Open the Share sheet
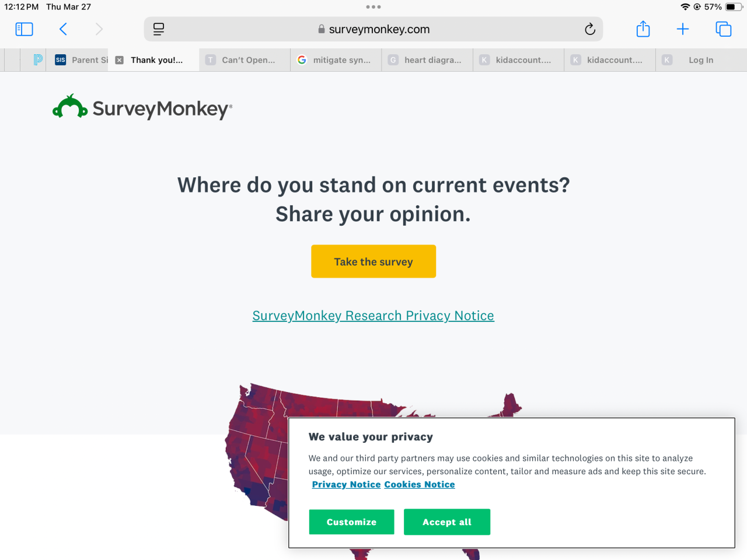This screenshot has width=747, height=560. pyautogui.click(x=643, y=29)
